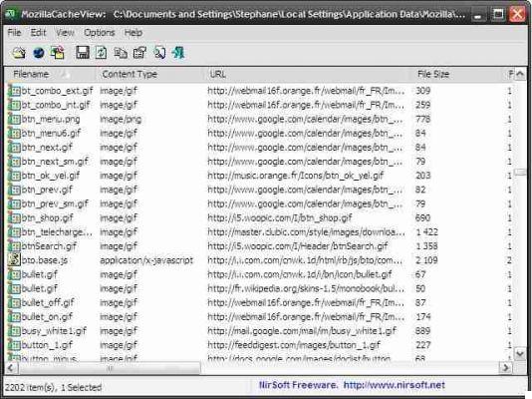Click the image icon beside btnSearch.gif
The height and width of the screenshot is (399, 532).
click(14, 245)
